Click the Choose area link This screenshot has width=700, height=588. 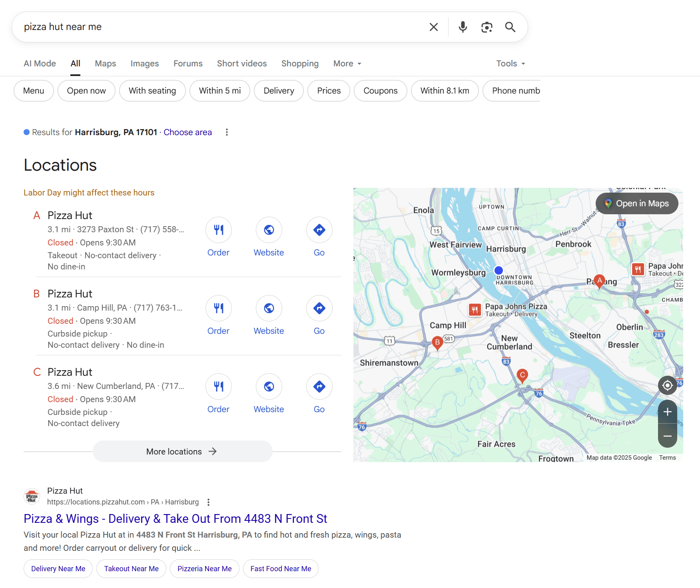click(187, 132)
